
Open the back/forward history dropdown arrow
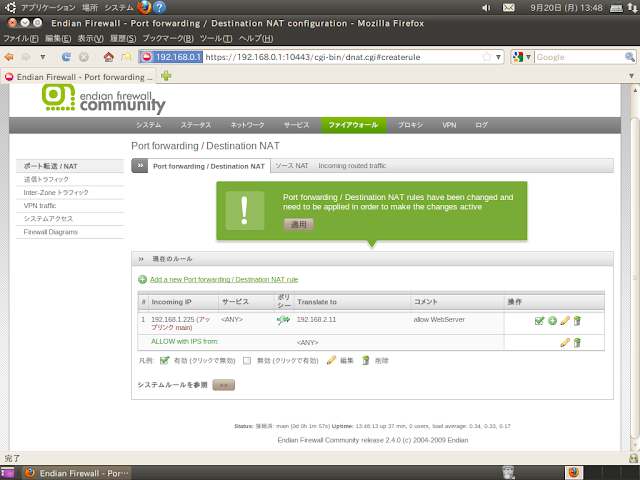(42, 57)
